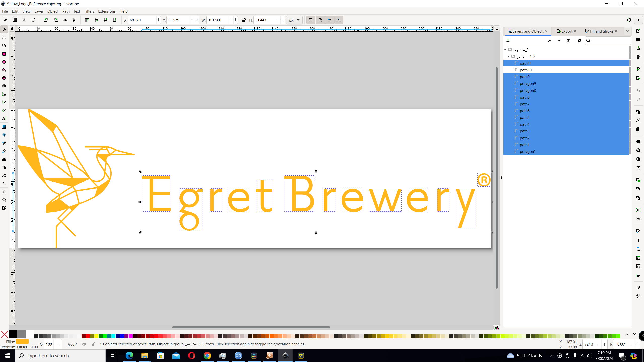The image size is (644, 362).
Task: Toggle move gradients with object button
Action: (330, 20)
